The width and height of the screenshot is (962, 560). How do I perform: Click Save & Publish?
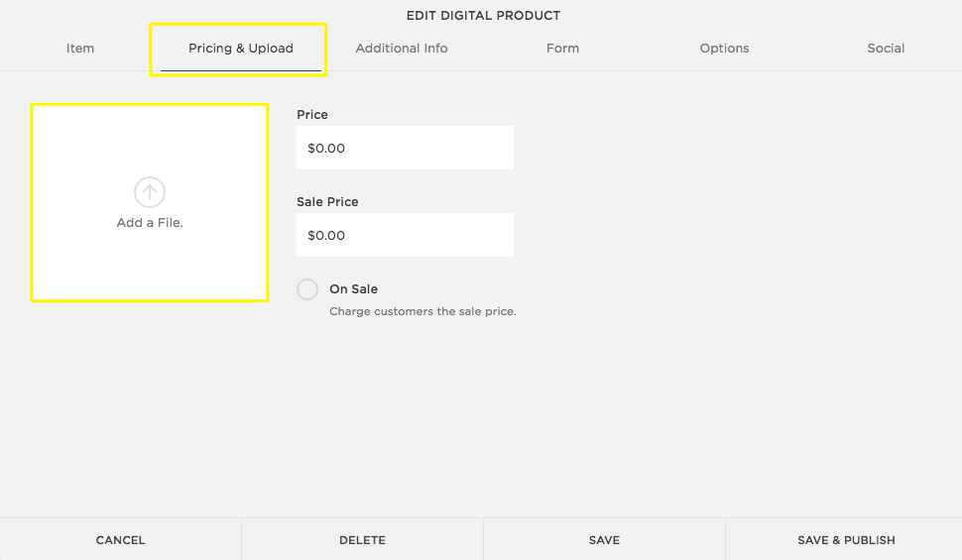[846, 540]
